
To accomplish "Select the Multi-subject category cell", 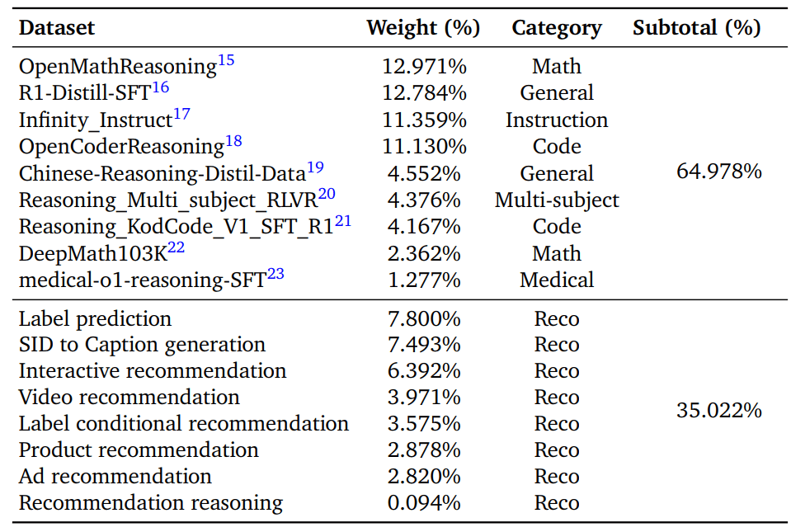I will [x=557, y=200].
